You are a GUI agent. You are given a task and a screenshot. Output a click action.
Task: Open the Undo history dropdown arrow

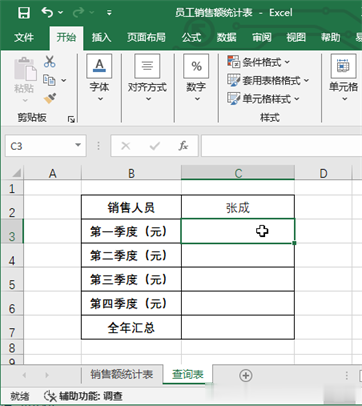point(61,13)
